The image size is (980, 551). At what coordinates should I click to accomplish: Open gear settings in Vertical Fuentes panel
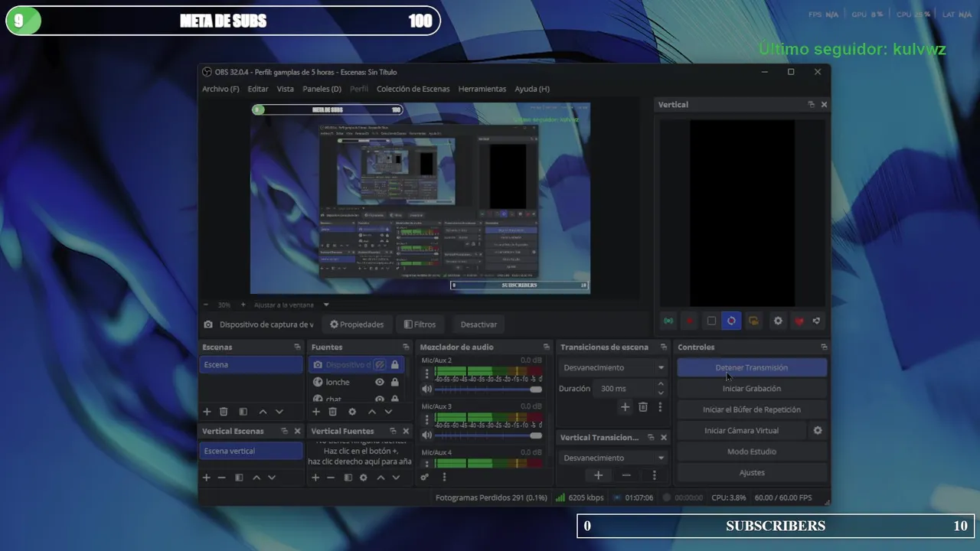pos(364,478)
